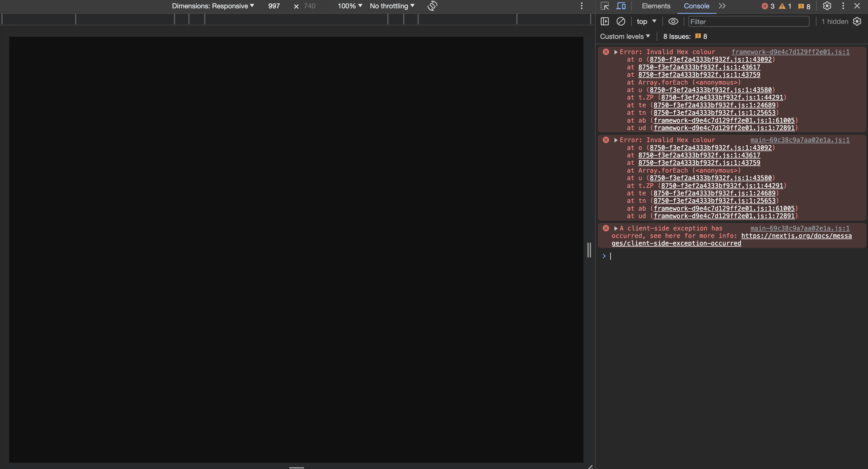Create a live expression with the eye icon
This screenshot has width=868, height=469.
(x=673, y=21)
